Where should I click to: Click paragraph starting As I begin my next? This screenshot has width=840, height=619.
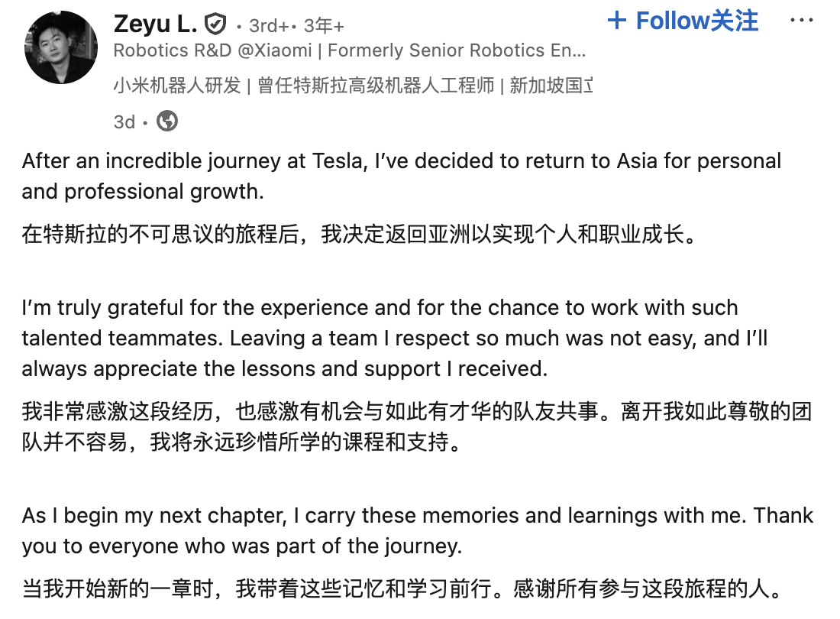416,530
